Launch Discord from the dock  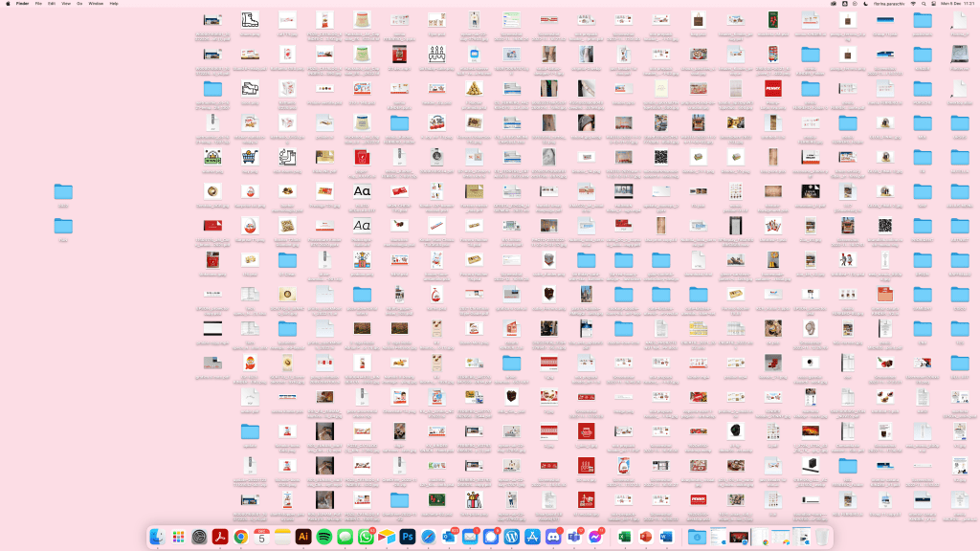pyautogui.click(x=554, y=538)
